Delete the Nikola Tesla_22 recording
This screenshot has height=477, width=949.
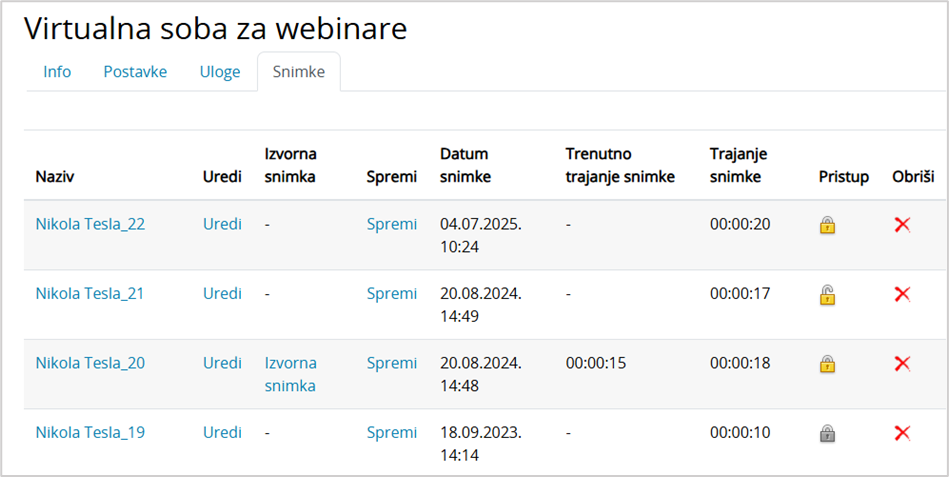pos(902,225)
